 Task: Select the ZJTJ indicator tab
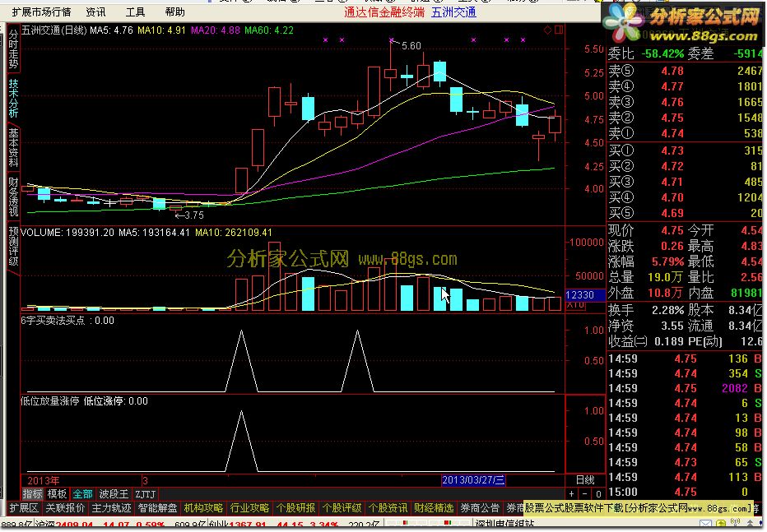tap(146, 494)
